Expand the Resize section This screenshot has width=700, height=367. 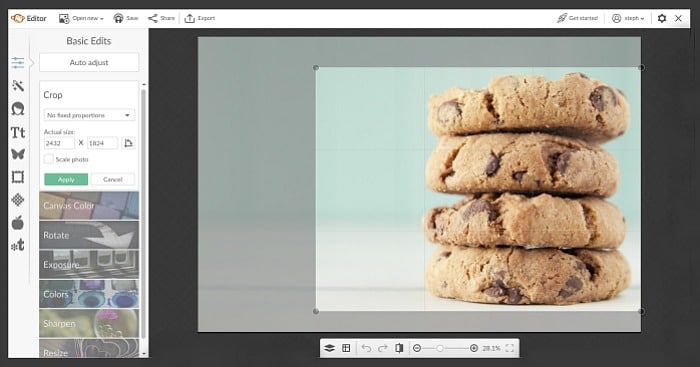pyautogui.click(x=89, y=348)
